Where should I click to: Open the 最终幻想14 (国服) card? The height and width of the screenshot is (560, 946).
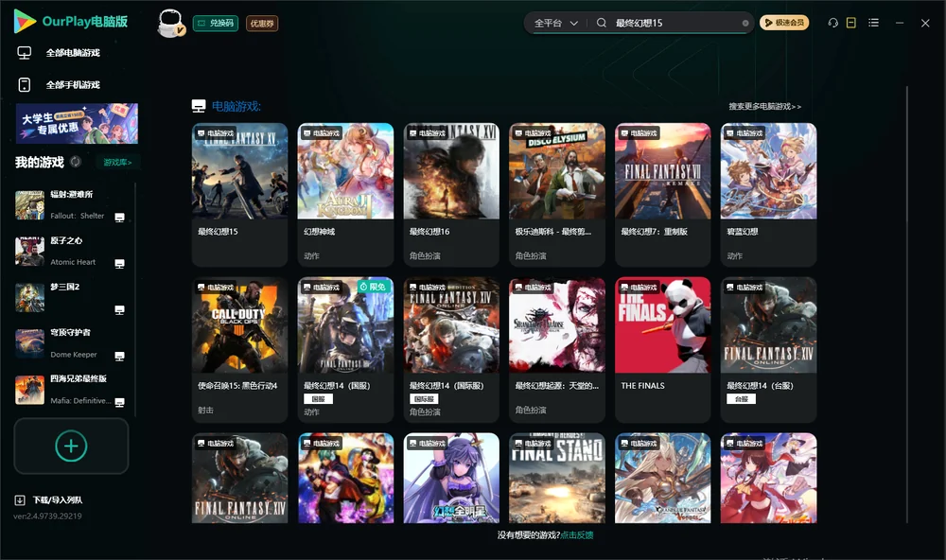point(345,349)
